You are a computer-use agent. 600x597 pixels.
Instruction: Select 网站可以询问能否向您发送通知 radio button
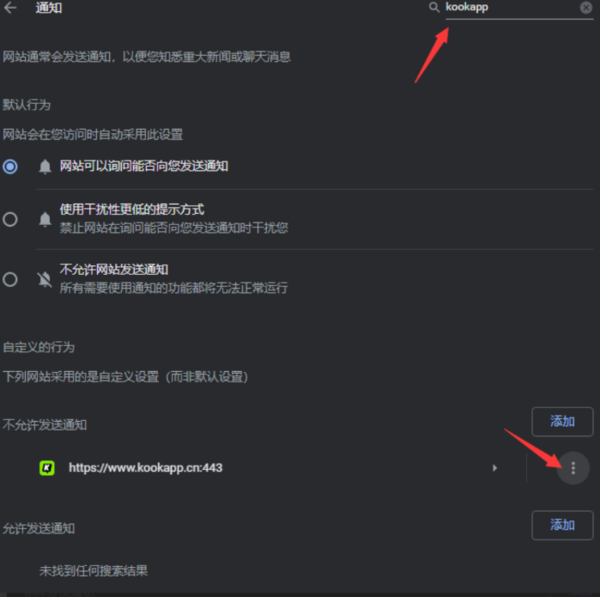tap(10, 166)
